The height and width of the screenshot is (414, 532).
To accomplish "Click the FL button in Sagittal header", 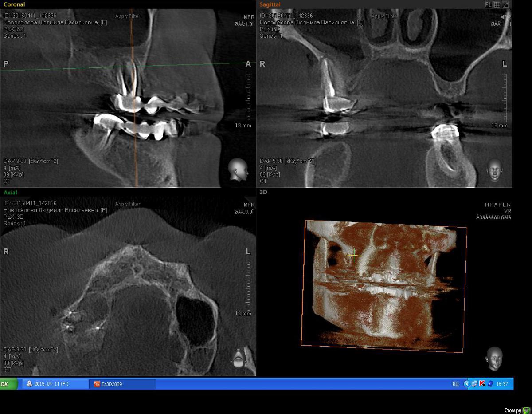I will [488, 4].
